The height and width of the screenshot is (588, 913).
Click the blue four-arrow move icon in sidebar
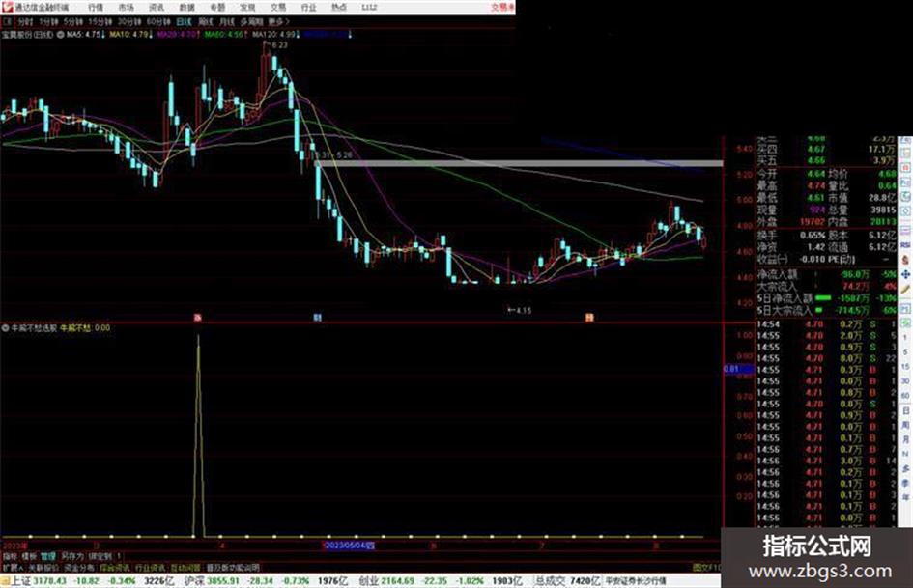[905, 274]
